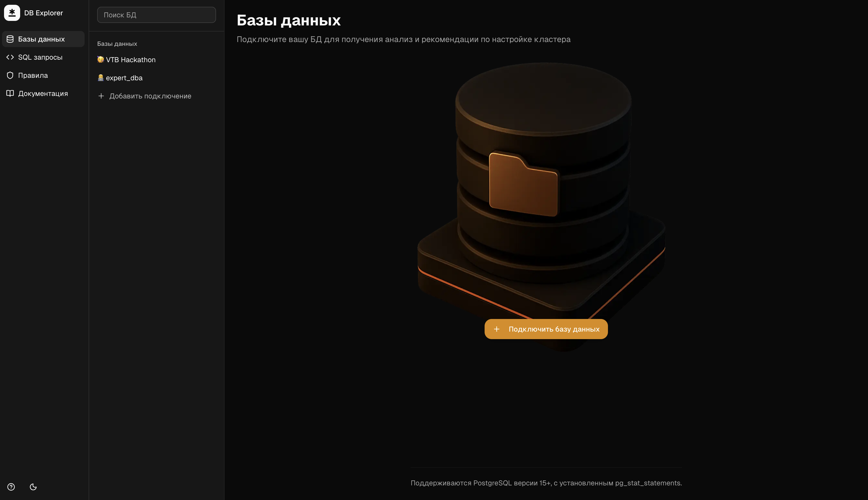Viewport: 868px width, 500px height.
Task: Click the expert_dba avatar emoji icon
Action: 100,78
